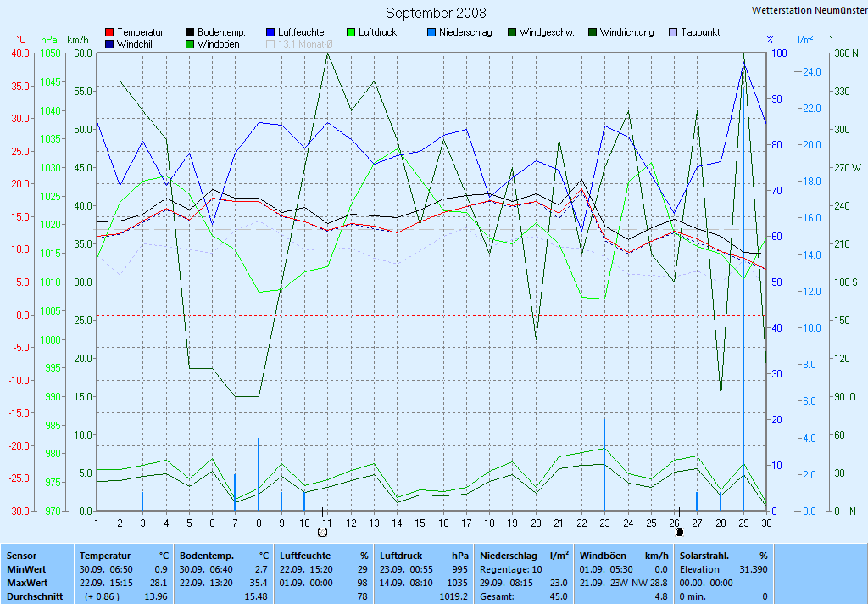This screenshot has height=604, width=868.
Task: Click the 180 S wind direction label
Action: pos(846,282)
